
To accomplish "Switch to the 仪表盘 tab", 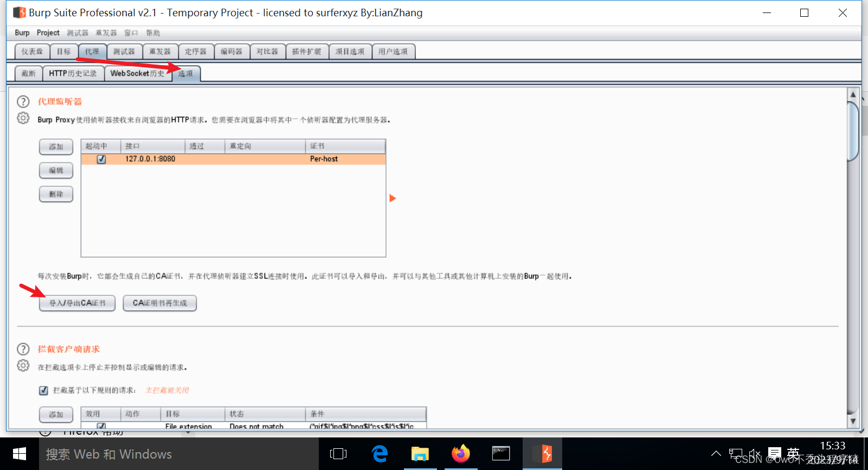I will tap(32, 52).
